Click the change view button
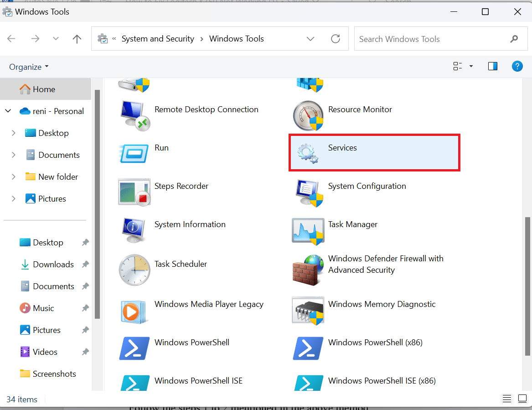Image resolution: width=532 pixels, height=410 pixels. click(458, 66)
